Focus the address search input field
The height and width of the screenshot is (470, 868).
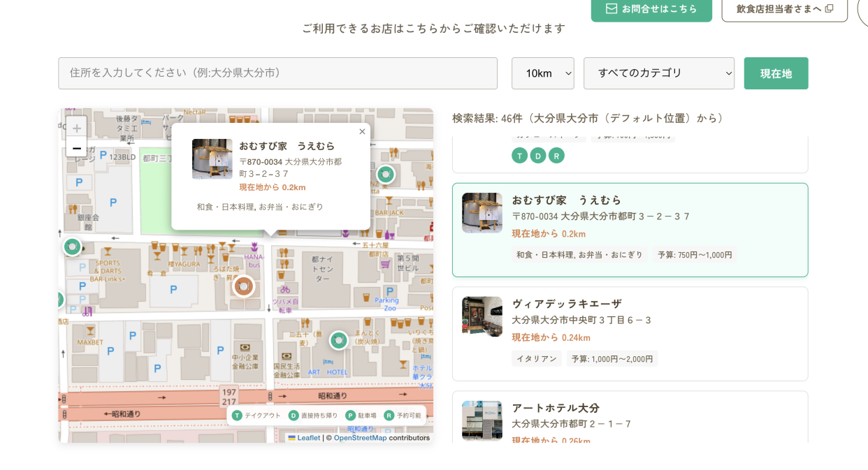coord(277,73)
